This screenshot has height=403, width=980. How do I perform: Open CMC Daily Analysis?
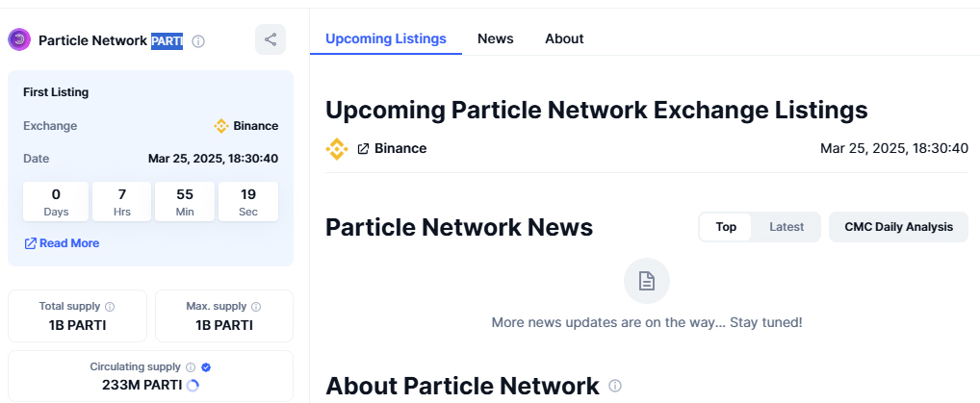[899, 227]
